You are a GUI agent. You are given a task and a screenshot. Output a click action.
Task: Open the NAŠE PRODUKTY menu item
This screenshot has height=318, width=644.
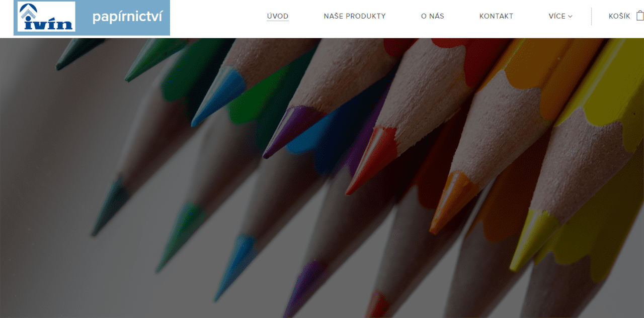pos(355,16)
